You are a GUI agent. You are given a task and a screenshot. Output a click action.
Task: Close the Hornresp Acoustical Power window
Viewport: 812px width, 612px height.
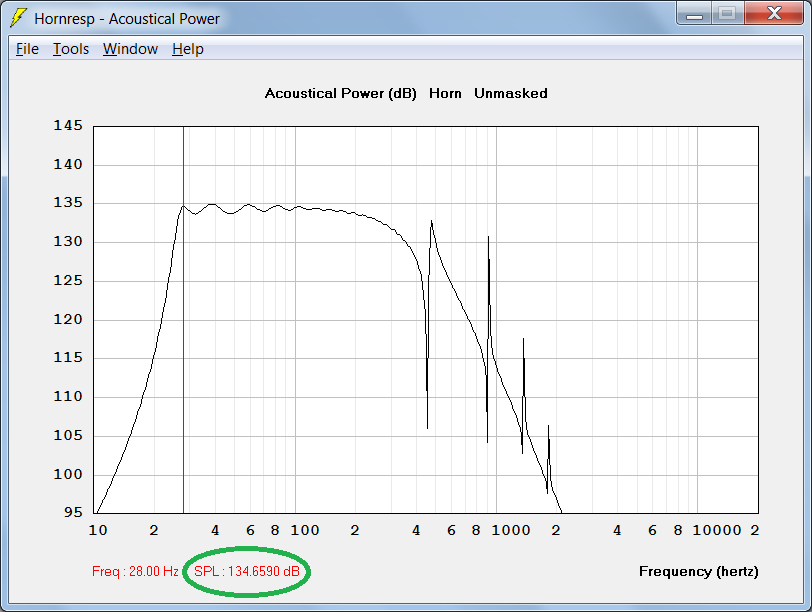(x=774, y=14)
